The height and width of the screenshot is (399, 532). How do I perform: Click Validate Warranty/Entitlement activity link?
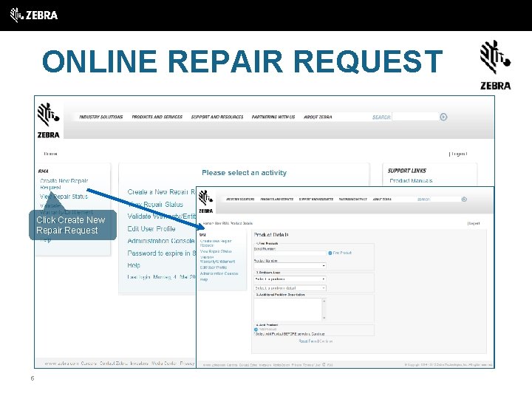click(x=162, y=216)
